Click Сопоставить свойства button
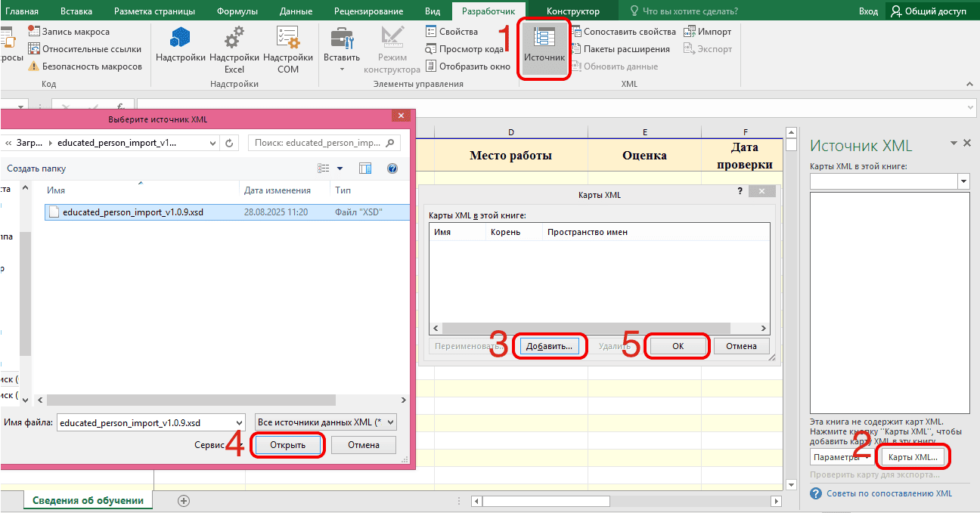Viewport: 980px width, 513px height. [623, 32]
